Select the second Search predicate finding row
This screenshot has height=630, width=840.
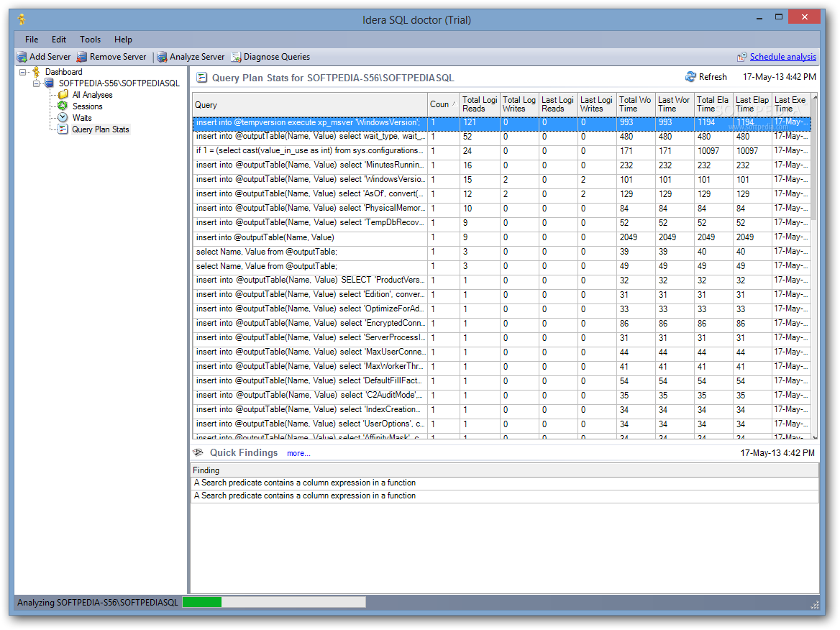point(505,496)
